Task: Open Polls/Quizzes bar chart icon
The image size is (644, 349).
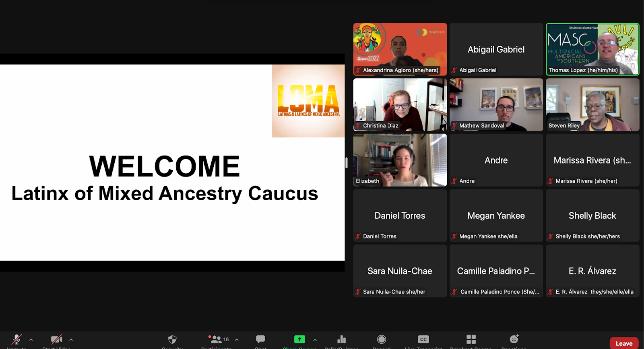Action: [x=341, y=340]
